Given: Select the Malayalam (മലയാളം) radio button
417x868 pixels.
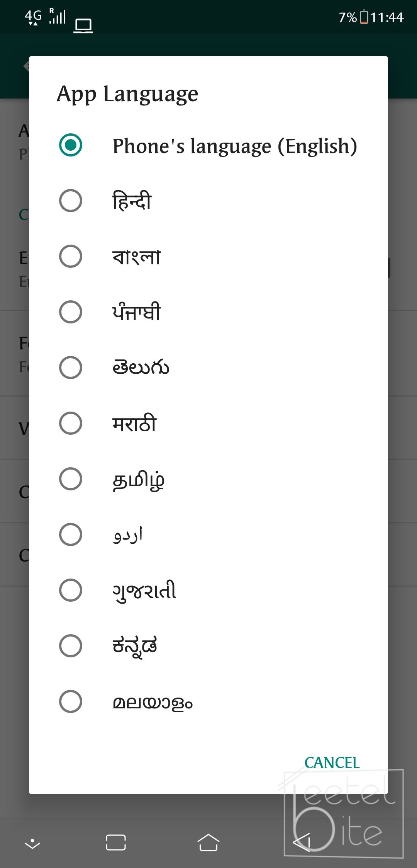Looking at the screenshot, I should 71,701.
